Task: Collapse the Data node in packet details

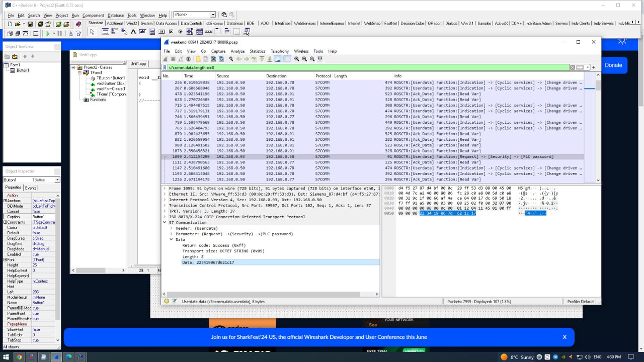Action: 172,240
